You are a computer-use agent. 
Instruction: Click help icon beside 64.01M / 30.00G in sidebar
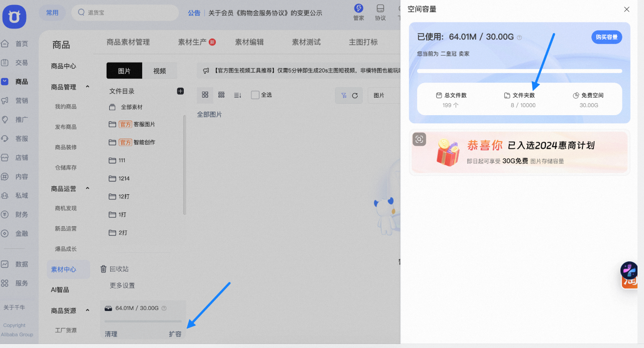point(164,308)
